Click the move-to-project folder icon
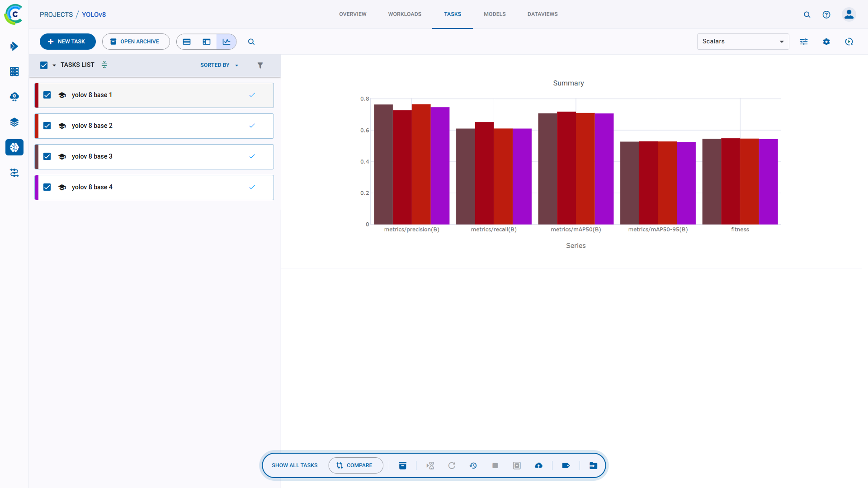Image resolution: width=868 pixels, height=488 pixels. (593, 465)
